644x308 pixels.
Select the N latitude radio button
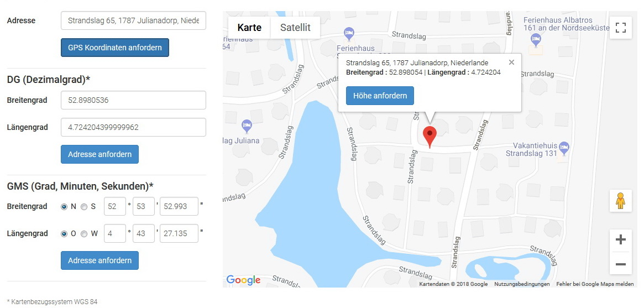pos(64,207)
